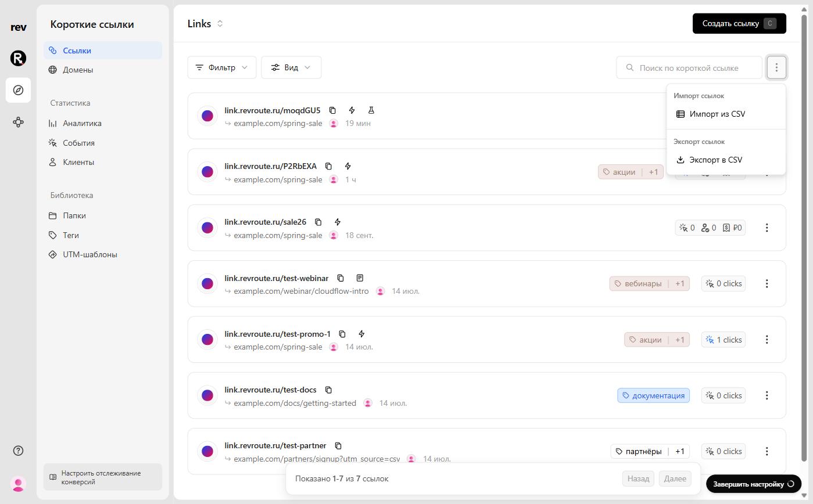Open UTM-шаблоны in the sidebar
Image resolution: width=813 pixels, height=504 pixels.
click(x=103, y=254)
